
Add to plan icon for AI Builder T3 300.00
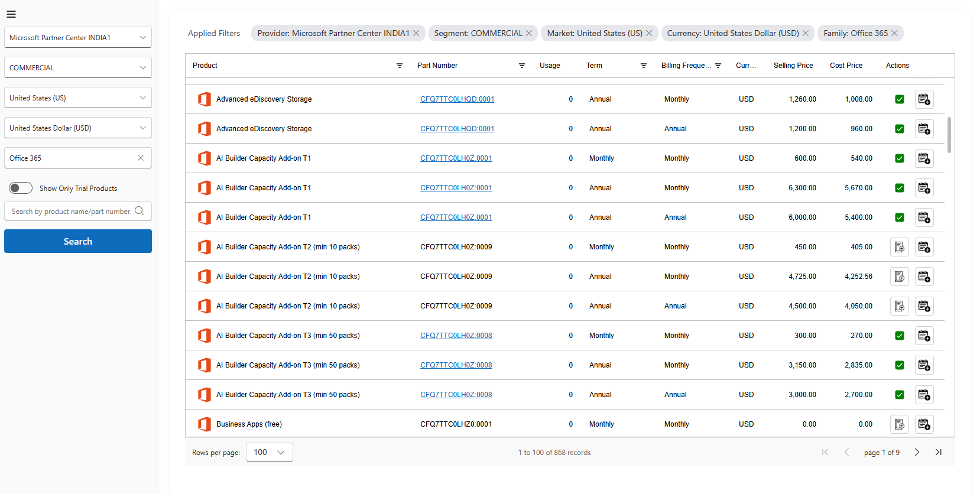coord(924,336)
